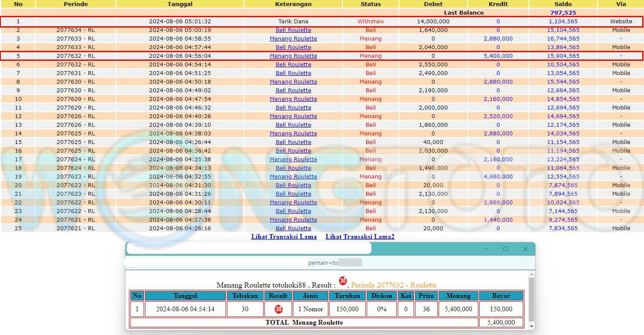The height and width of the screenshot is (335, 644).
Task: Open the Lihat Transaksi Lama link
Action: coord(284,237)
